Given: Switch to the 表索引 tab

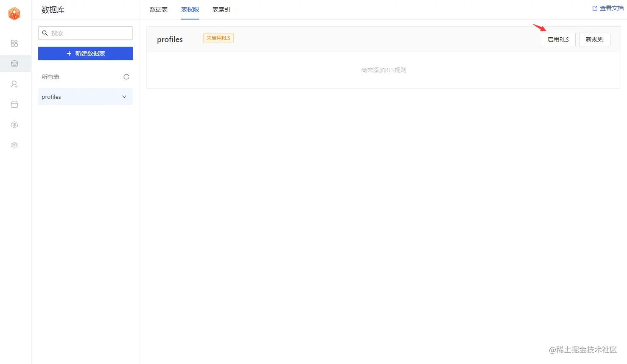Looking at the screenshot, I should click(221, 9).
